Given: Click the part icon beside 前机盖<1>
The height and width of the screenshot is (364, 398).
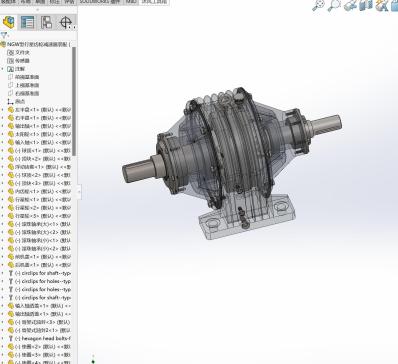Looking at the screenshot, I should 11,257.
